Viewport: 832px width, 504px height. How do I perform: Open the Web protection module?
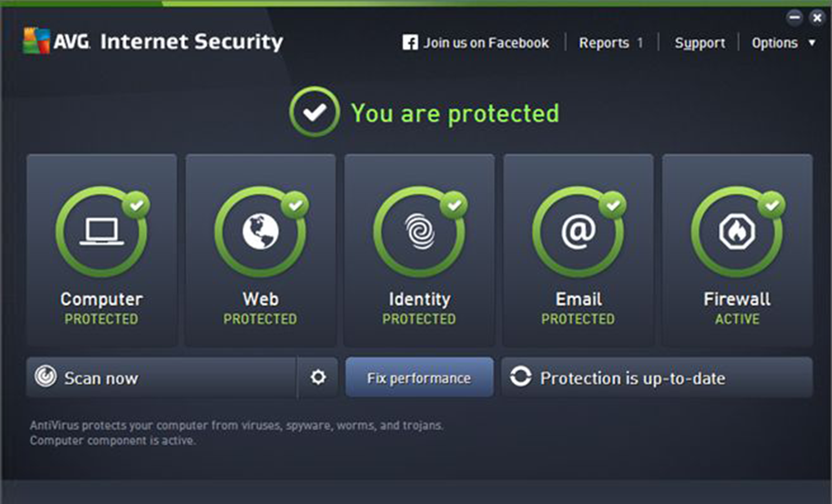click(x=260, y=250)
